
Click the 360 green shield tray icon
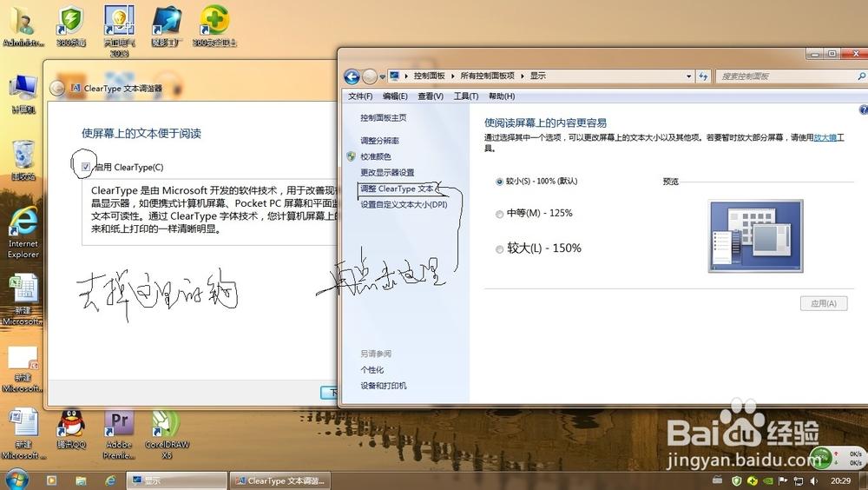736,480
